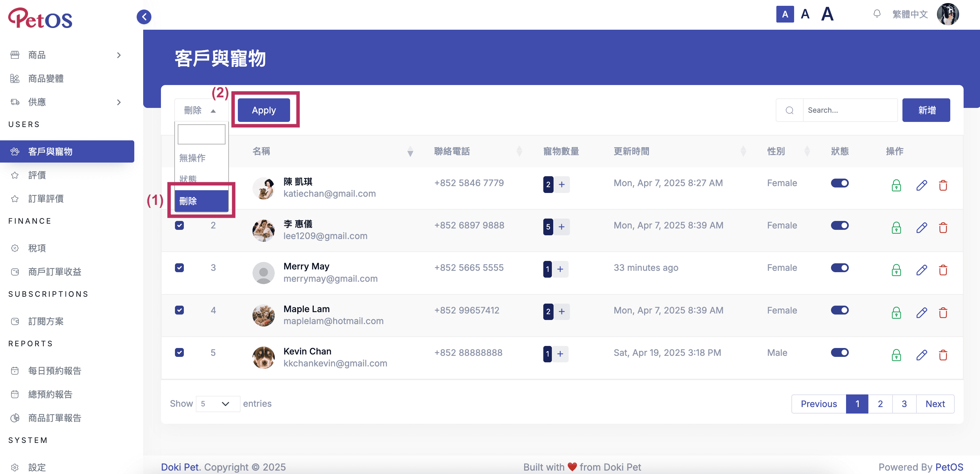Select 刪除 option in bulk action list

coord(201,201)
